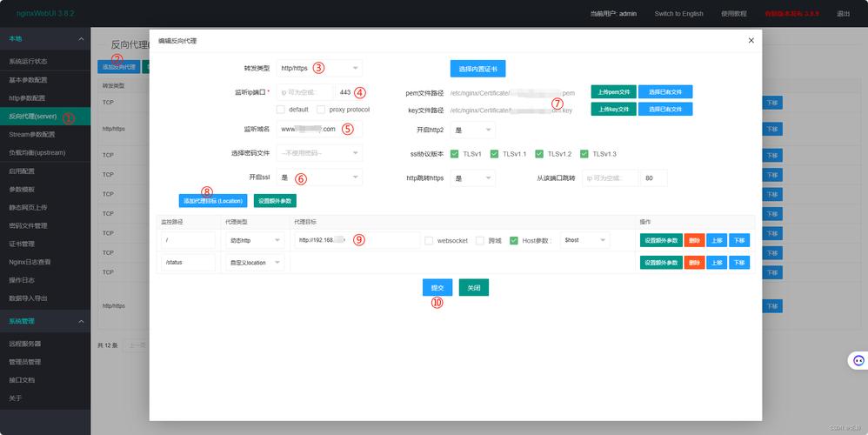868x435 pixels.
Task: Open 系统运行状态 in the sidebar
Action: pos(45,62)
